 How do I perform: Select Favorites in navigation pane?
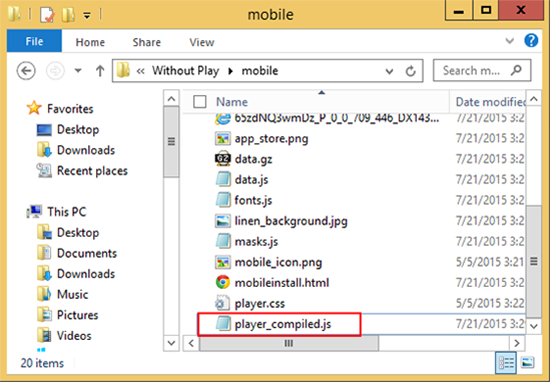70,109
